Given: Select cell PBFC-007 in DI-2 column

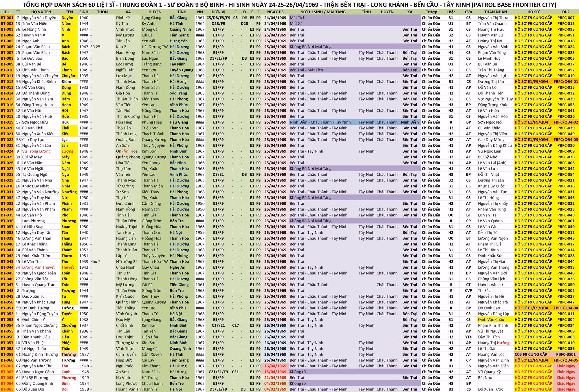Looking at the screenshot, I should [x=566, y=18].
